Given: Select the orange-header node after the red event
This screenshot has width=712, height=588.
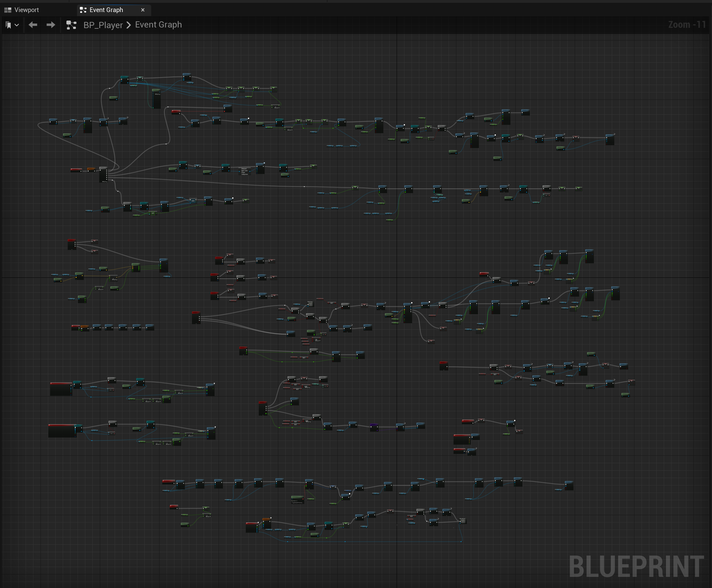Looking at the screenshot, I should (91, 169).
